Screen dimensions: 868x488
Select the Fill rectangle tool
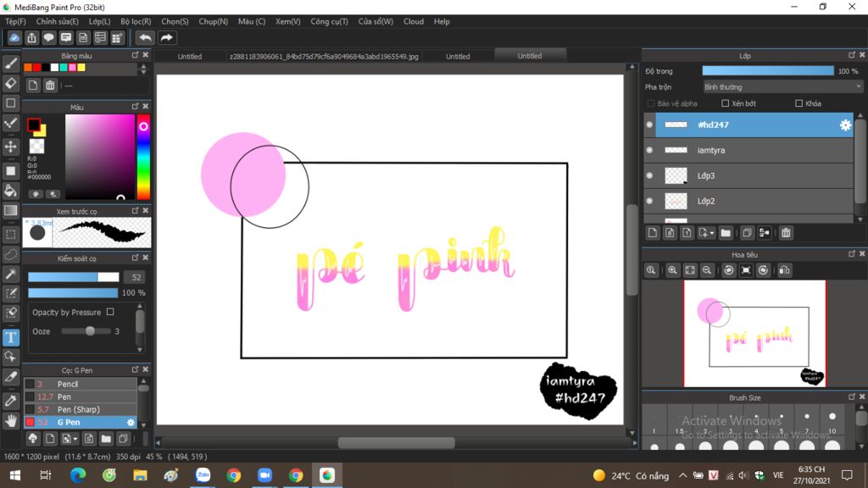click(x=10, y=170)
